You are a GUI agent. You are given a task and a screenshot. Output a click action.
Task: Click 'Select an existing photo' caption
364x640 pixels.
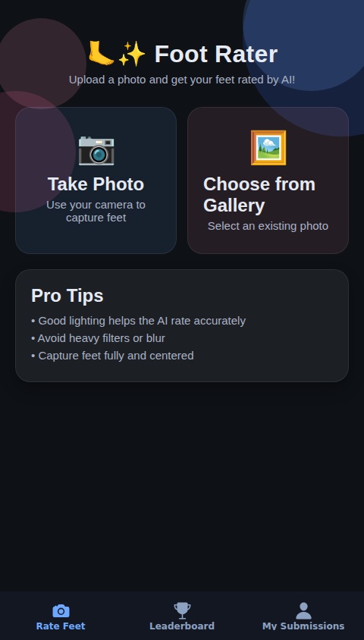(x=268, y=226)
